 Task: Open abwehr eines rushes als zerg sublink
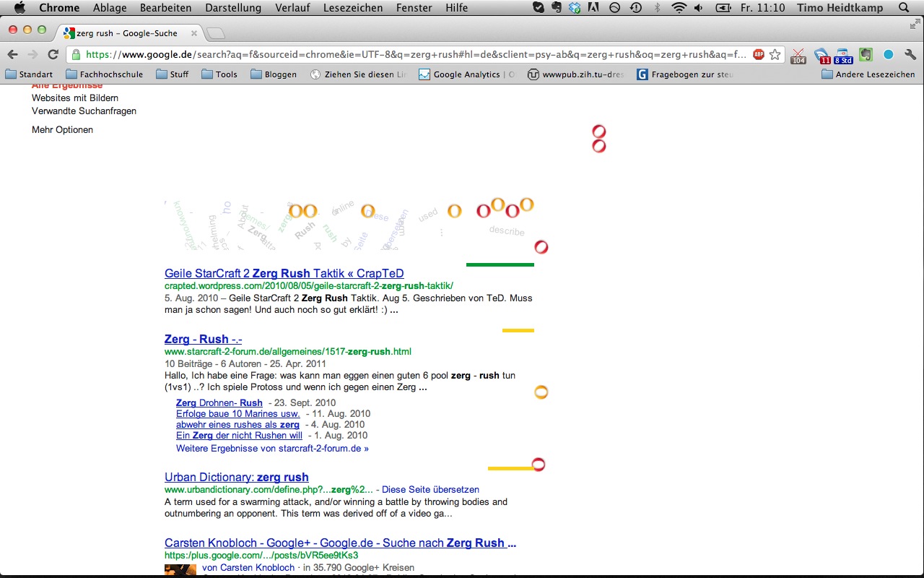click(237, 424)
